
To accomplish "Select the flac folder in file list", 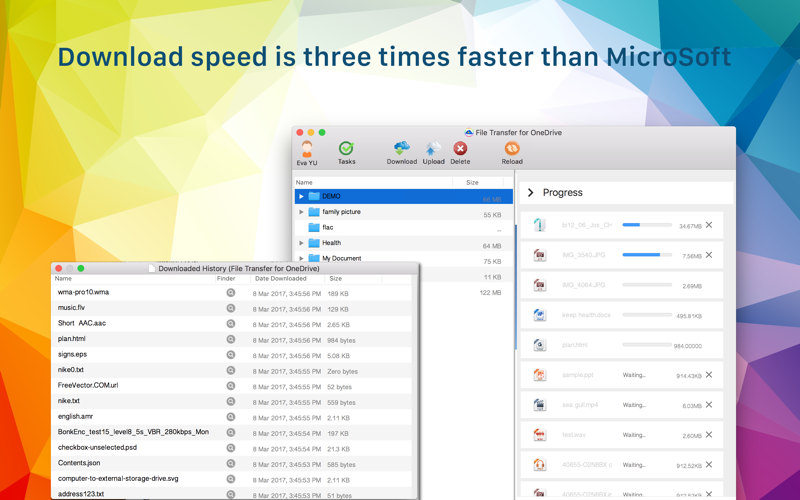I will coord(404,228).
